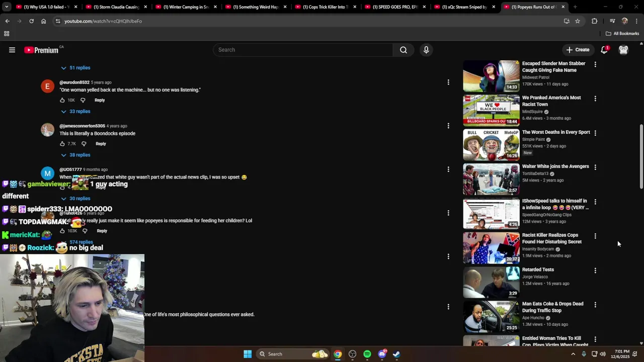The width and height of the screenshot is (644, 362).
Task: Dislike the comment by @eurodon8532
Action: tap(83, 100)
